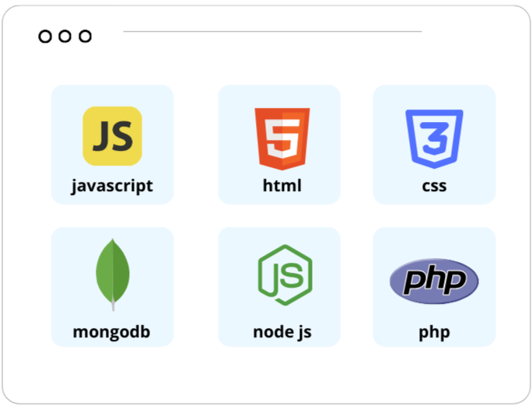Viewport: 532px width, 405px height.
Task: Open the blue CSS3 shield icon
Action: coord(434,139)
